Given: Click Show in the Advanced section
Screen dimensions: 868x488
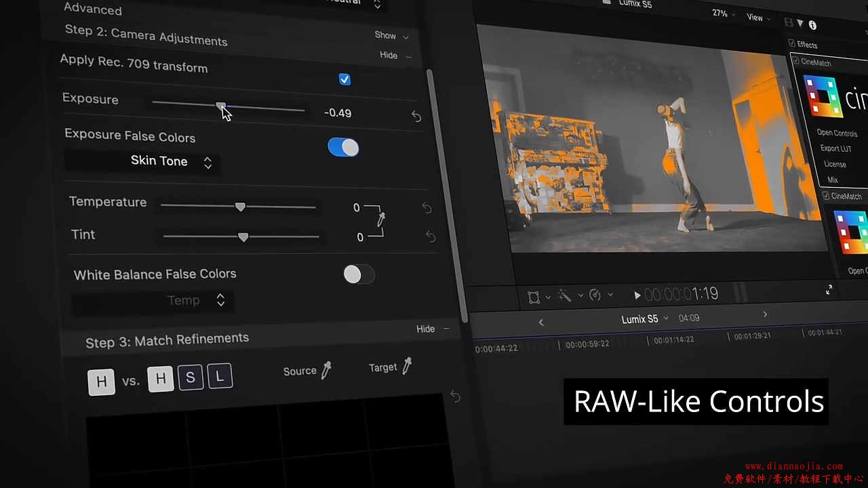Looking at the screenshot, I should click(x=391, y=35).
